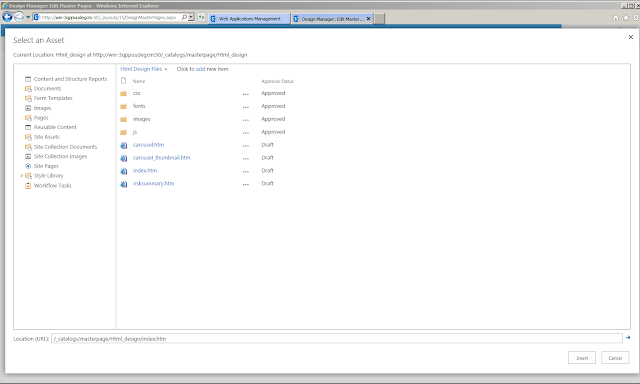Select Documents in the left tree
This screenshot has width=640, height=384.
coord(47,89)
